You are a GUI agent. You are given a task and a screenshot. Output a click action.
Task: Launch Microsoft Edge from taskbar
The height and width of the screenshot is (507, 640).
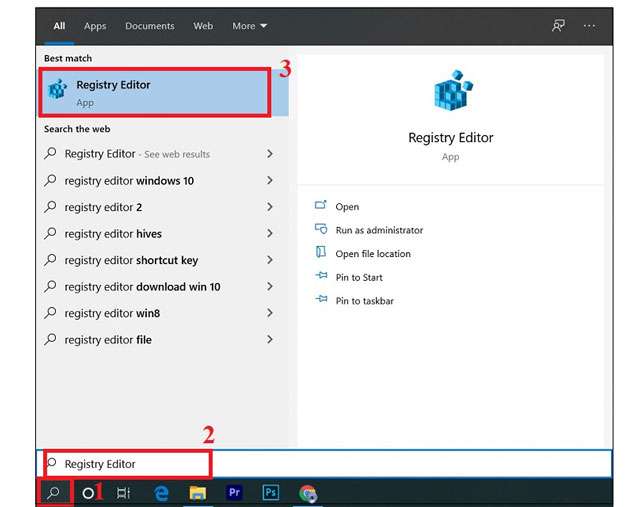click(x=161, y=493)
